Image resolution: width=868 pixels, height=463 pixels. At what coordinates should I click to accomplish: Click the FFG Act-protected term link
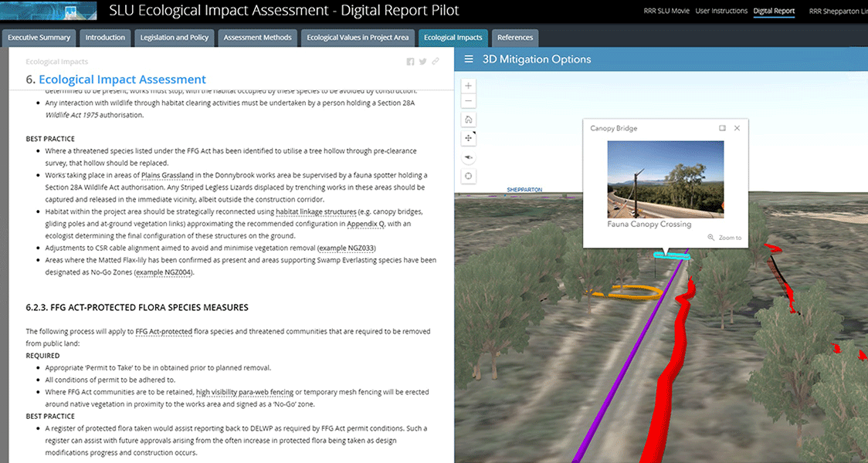point(164,332)
